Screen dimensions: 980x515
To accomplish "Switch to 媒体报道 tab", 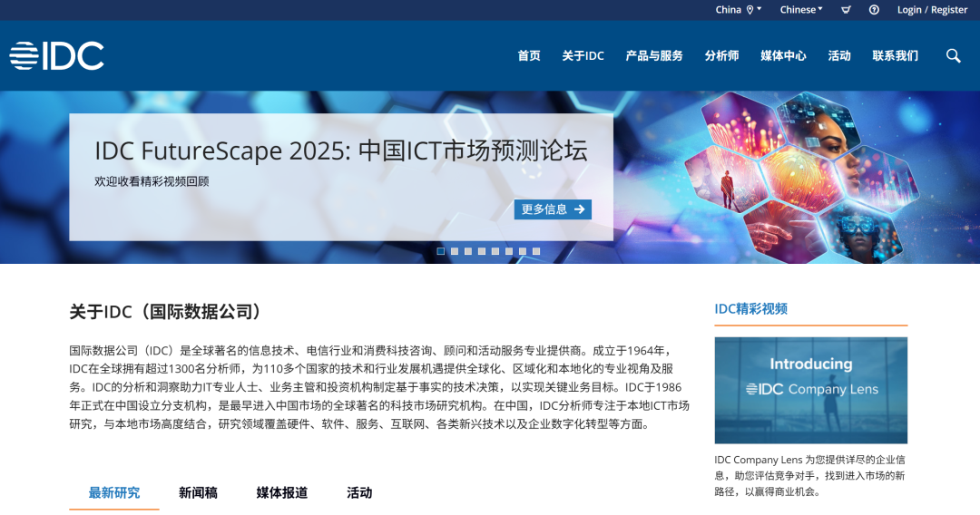I will click(282, 492).
